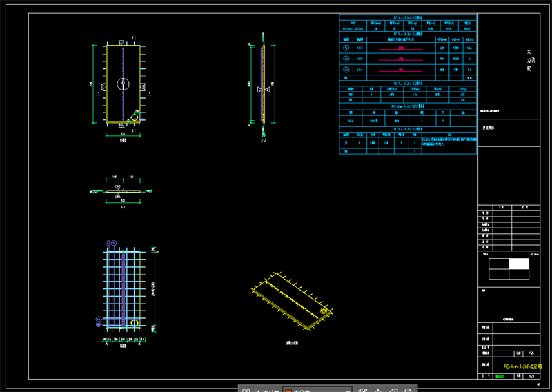Select the third magenta rebar shape line in the table
This screenshot has width=552, height=392.
[401, 71]
